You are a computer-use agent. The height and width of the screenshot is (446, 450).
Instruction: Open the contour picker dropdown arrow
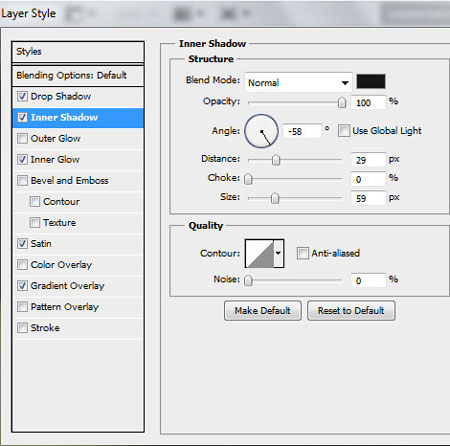tap(279, 253)
